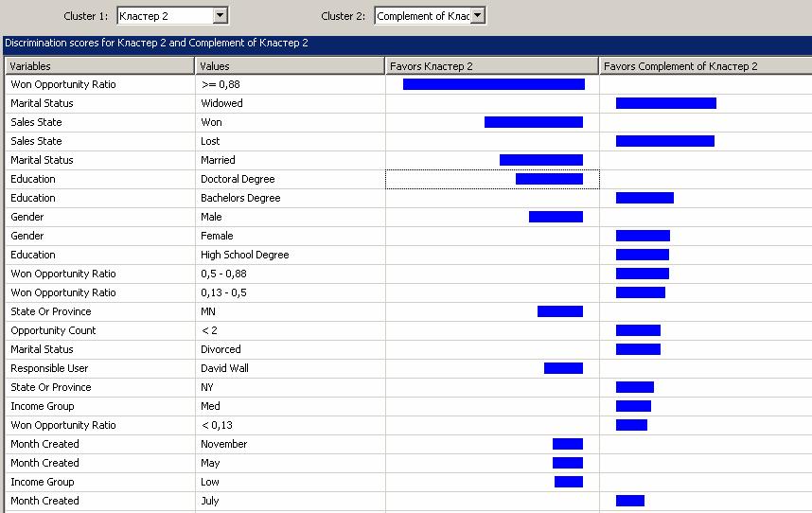
Task: Select the 'Bachelors Degree' value cell
Action: coord(291,198)
